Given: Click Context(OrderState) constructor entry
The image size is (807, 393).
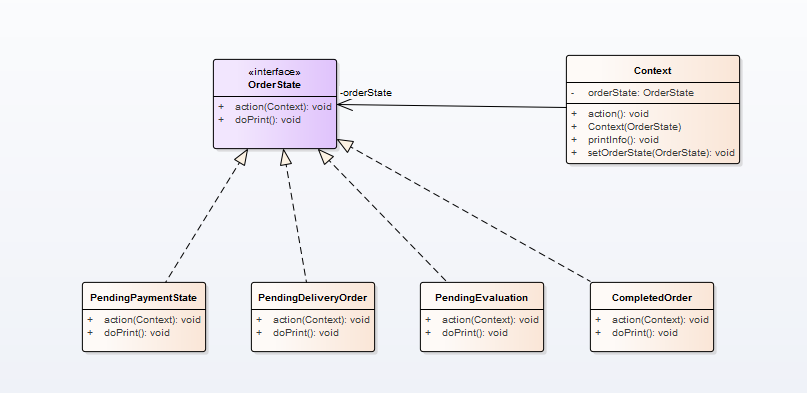Looking at the screenshot, I should [x=634, y=127].
